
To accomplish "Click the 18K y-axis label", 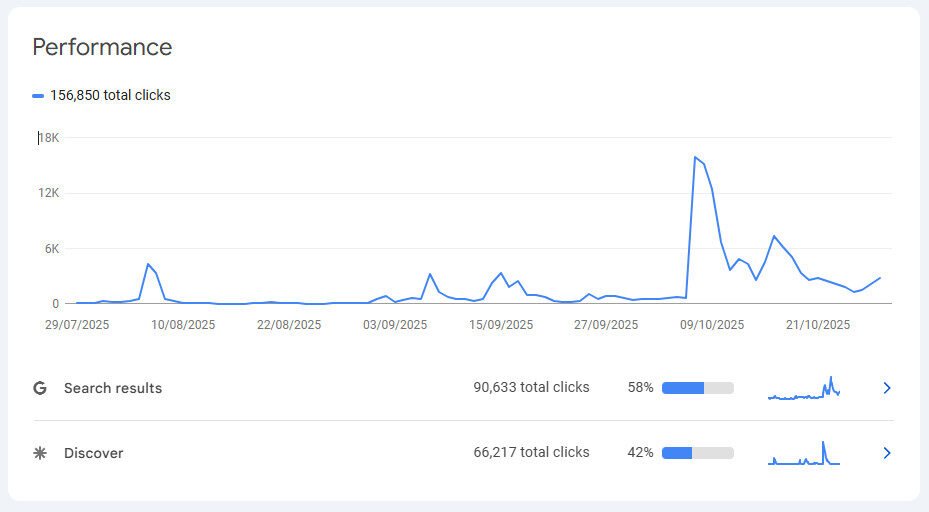I will [49, 138].
